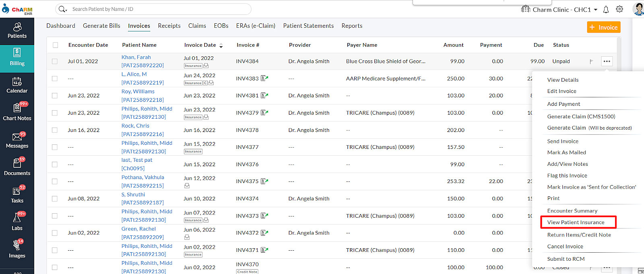This screenshot has height=274, width=644.
Task: Open the Patients sidebar section
Action: click(17, 31)
